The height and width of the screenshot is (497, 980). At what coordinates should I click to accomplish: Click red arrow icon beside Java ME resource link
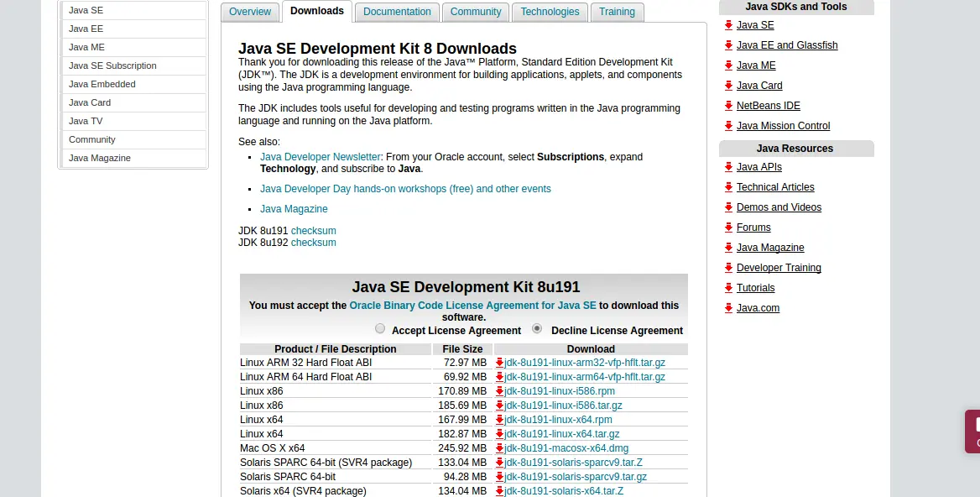tap(728, 65)
